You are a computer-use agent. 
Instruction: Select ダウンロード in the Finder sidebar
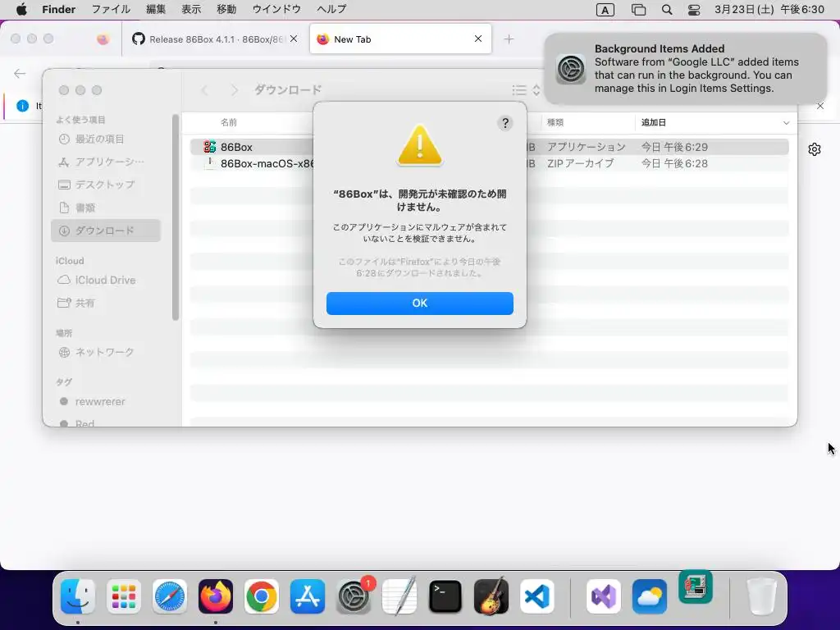(x=106, y=231)
